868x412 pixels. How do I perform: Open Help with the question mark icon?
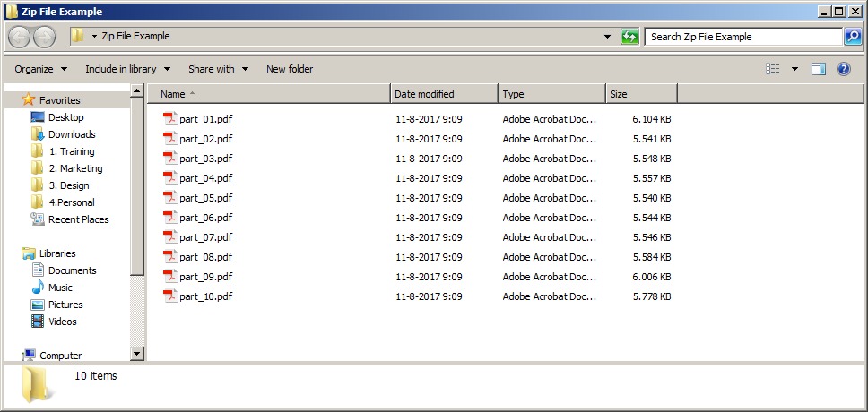click(843, 69)
